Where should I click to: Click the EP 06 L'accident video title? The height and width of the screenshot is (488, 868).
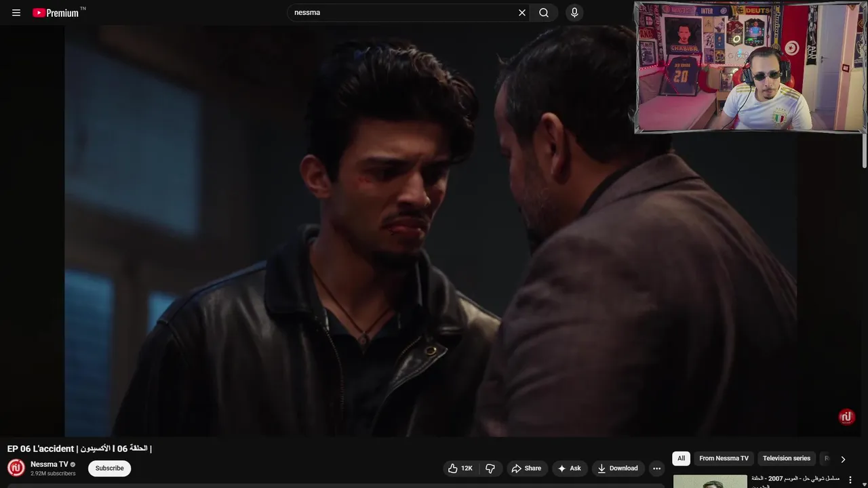pos(79,449)
